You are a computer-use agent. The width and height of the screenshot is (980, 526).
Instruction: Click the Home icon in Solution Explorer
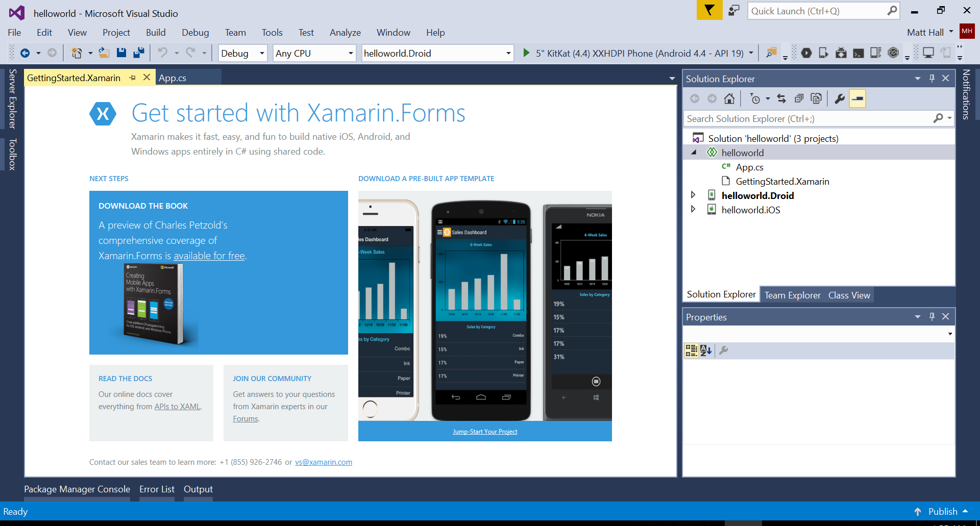click(729, 98)
